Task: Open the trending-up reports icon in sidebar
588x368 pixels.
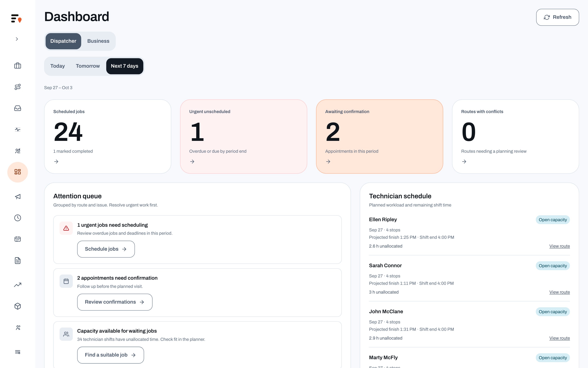Action: point(18,285)
